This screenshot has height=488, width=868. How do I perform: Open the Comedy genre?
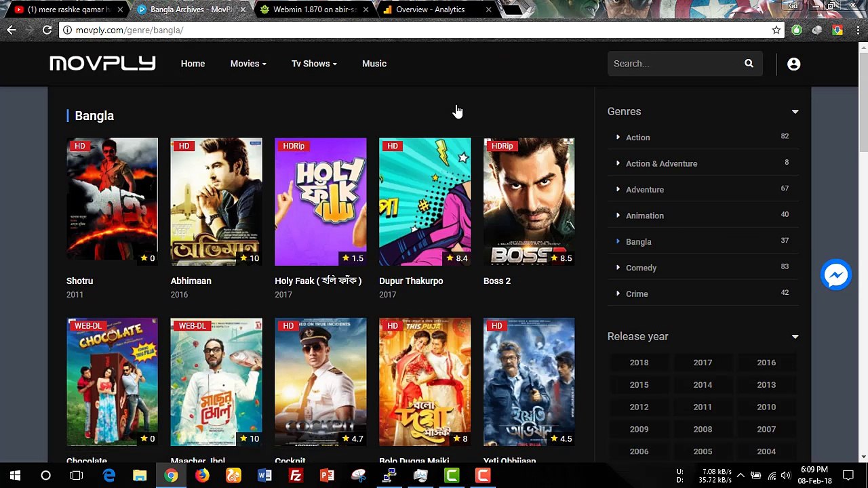[641, 268]
